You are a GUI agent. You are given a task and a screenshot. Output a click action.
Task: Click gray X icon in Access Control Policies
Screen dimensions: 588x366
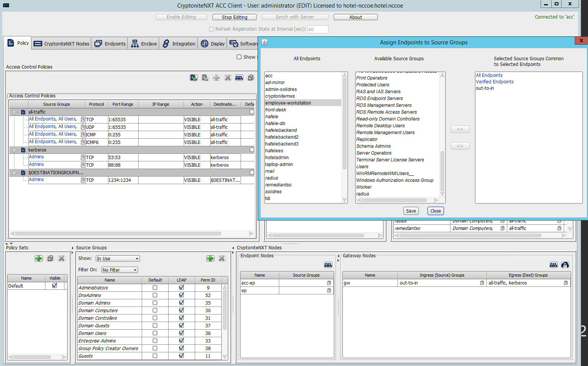[x=228, y=78]
